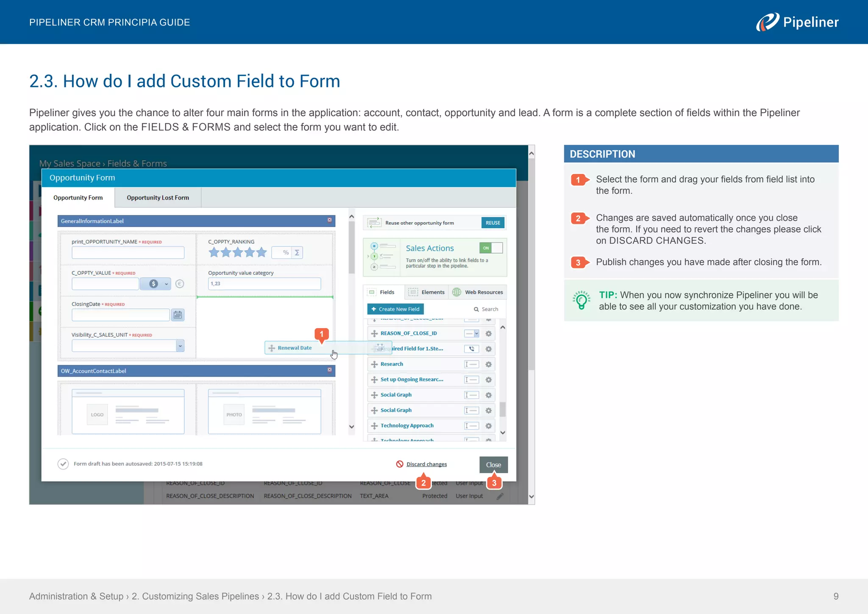Screen dimensions: 868x614
Task: Click the text-type icon of Technology Approach
Action: [471, 426]
